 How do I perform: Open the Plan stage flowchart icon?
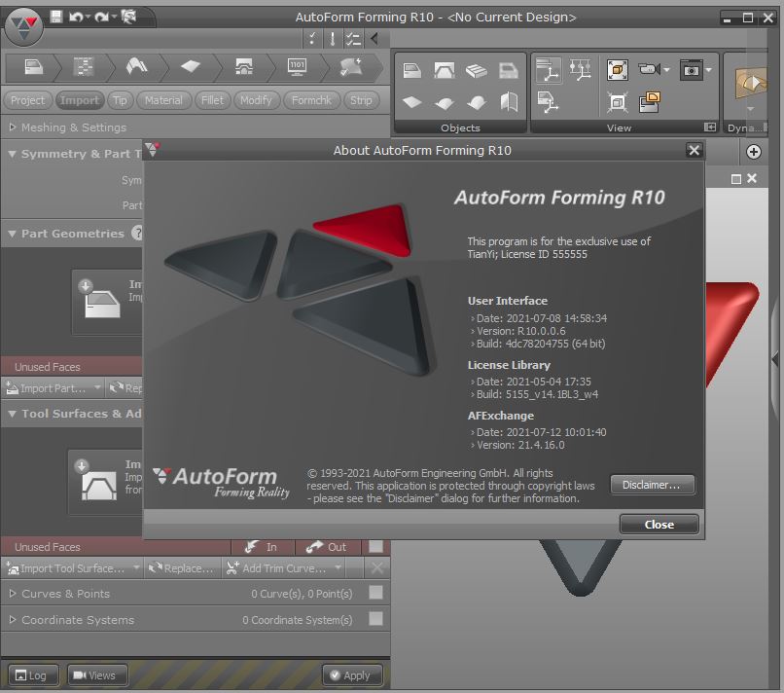pos(84,66)
